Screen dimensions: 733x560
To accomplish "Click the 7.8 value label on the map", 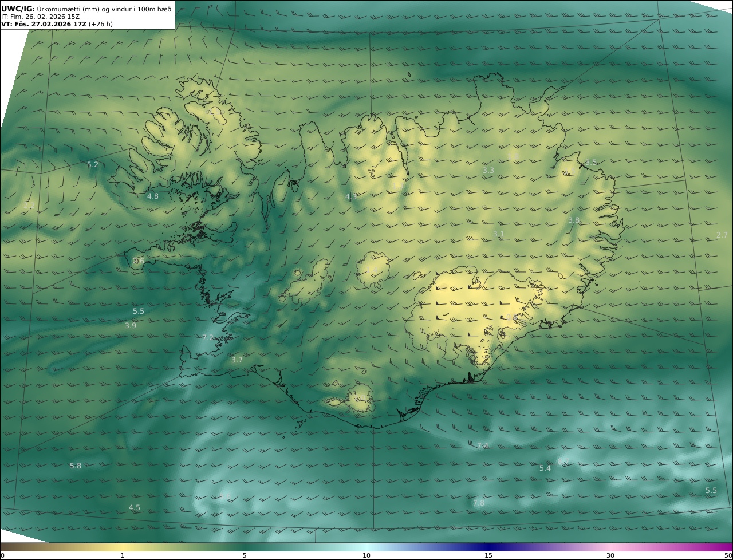I will [479, 503].
